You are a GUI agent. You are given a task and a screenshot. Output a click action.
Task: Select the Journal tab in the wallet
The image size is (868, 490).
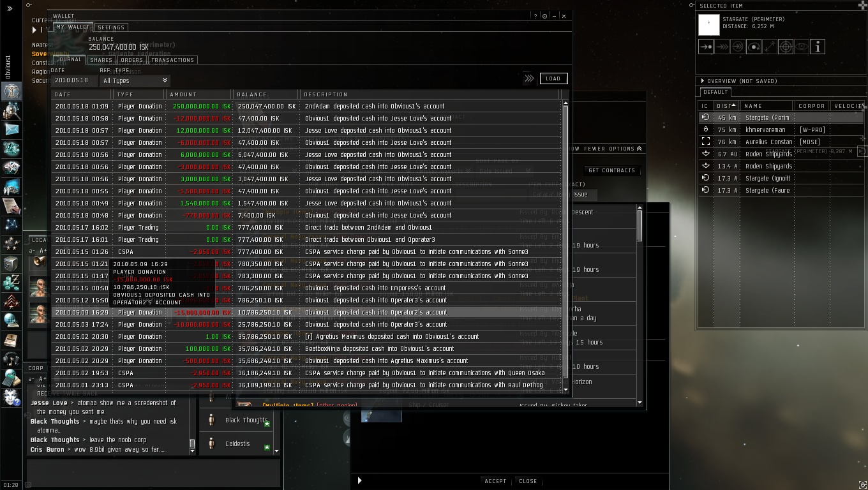[x=68, y=59]
